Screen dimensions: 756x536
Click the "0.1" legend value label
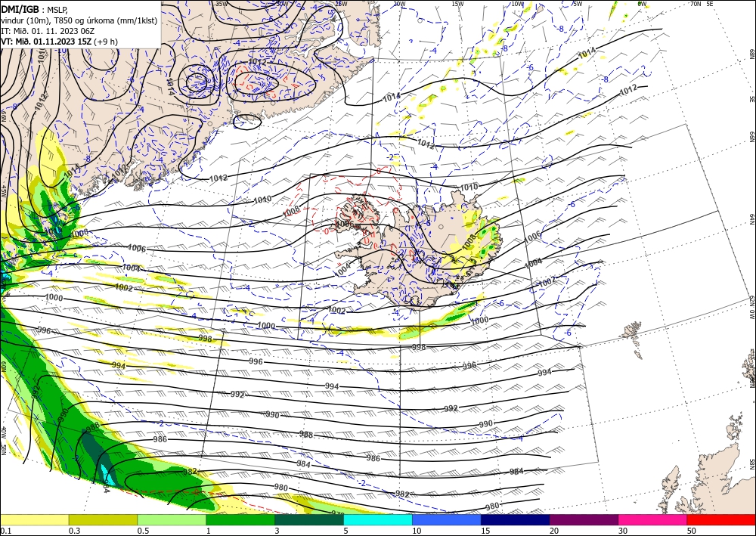(x=5, y=531)
